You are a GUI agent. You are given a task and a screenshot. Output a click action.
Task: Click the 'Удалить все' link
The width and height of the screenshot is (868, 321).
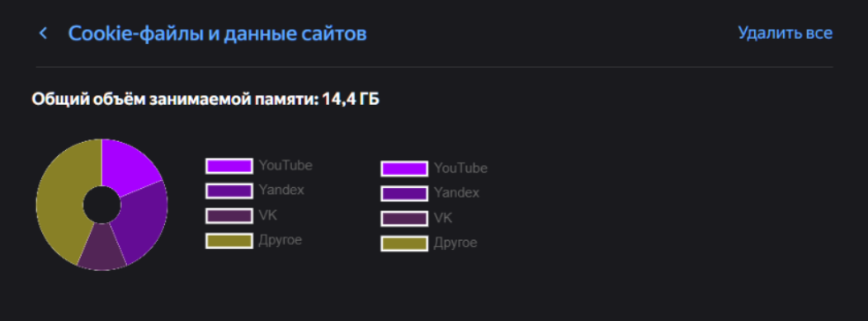point(785,33)
